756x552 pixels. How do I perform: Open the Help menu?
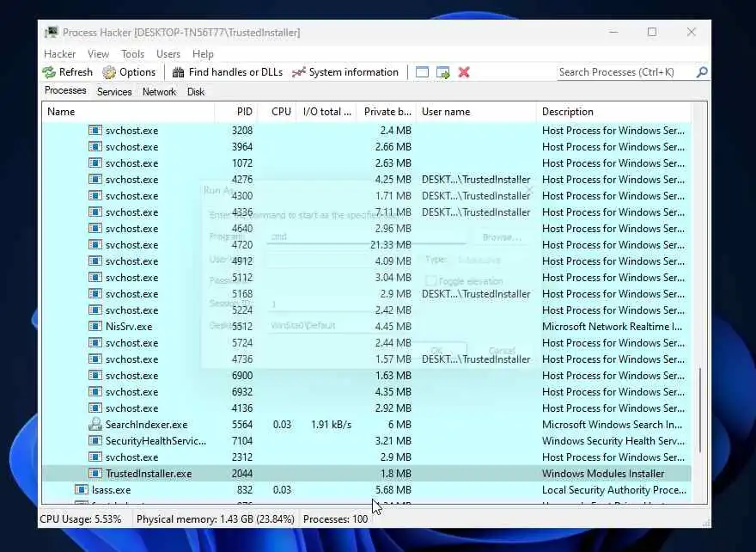(203, 54)
